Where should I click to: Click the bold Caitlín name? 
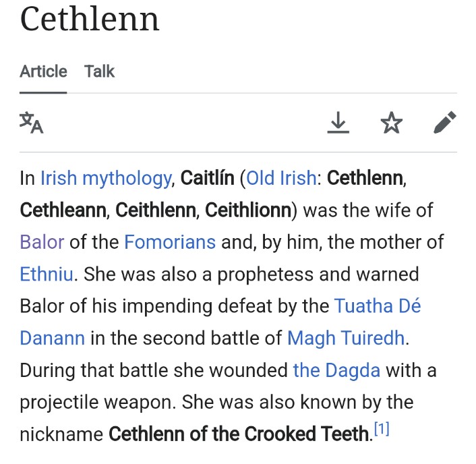(x=208, y=178)
